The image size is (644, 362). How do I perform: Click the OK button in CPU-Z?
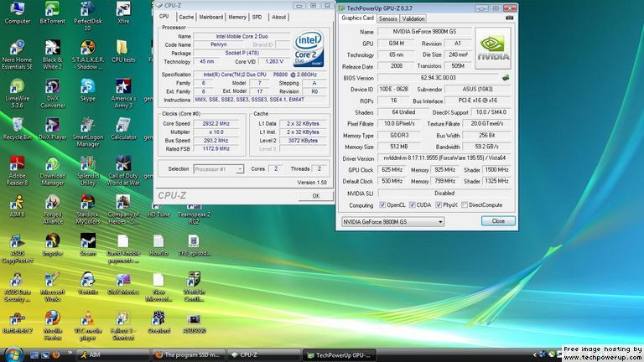pyautogui.click(x=315, y=195)
